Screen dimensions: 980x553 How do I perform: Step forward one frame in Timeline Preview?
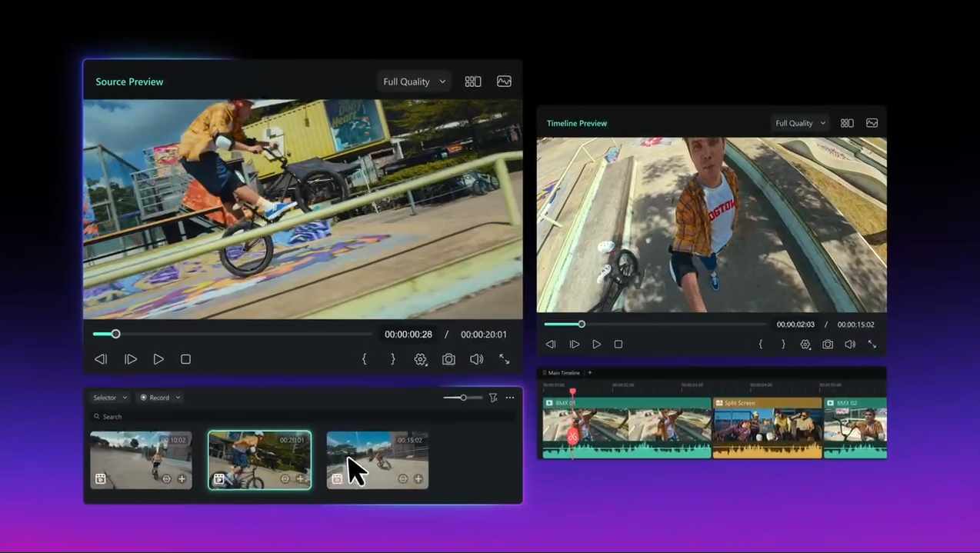(575, 345)
